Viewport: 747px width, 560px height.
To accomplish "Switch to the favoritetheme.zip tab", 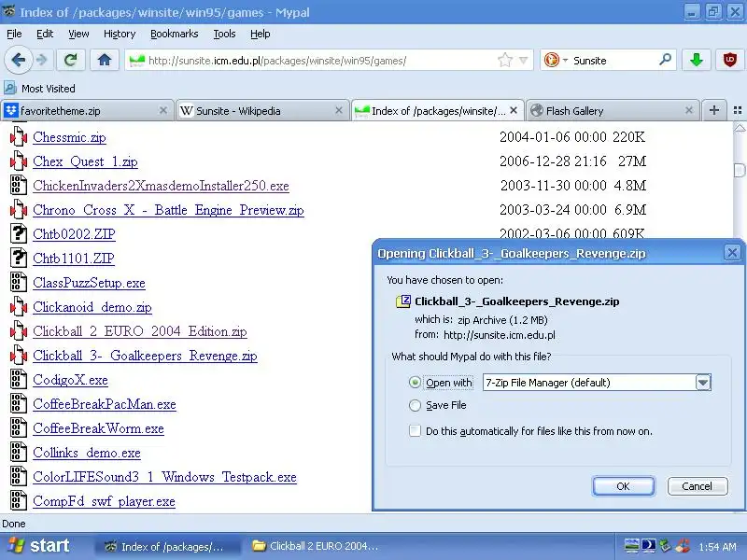I will (x=87, y=110).
